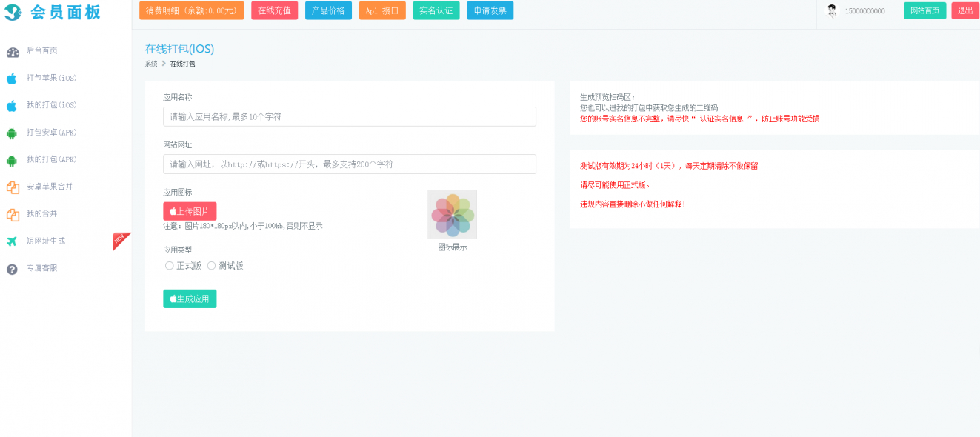The image size is (980, 437).
Task: Click the 应用名称 input field
Action: click(x=349, y=116)
